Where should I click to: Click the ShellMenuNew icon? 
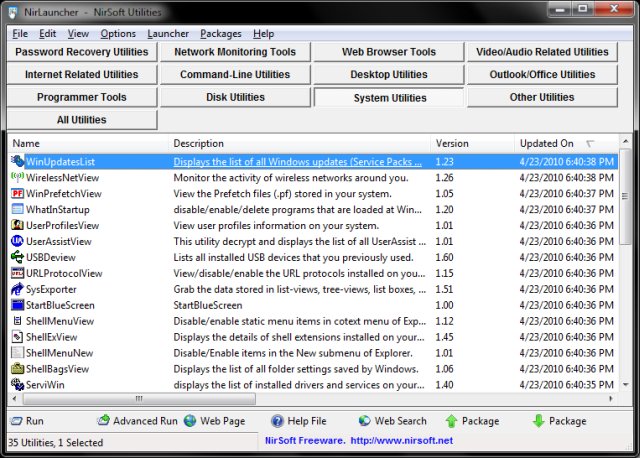tap(17, 353)
